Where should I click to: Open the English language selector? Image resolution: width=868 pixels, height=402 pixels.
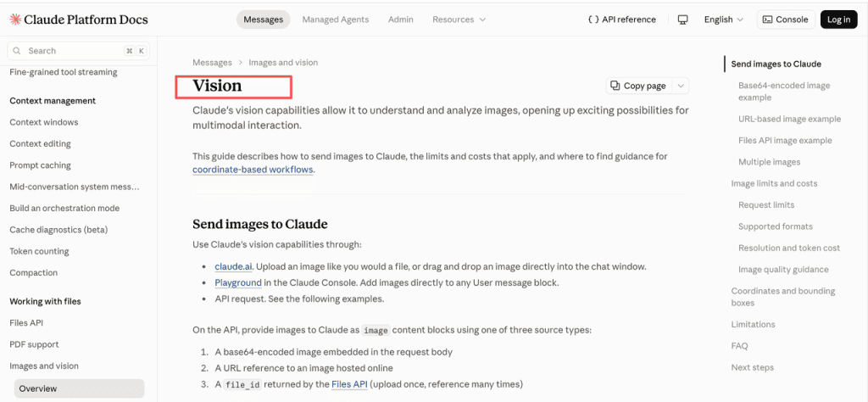723,20
